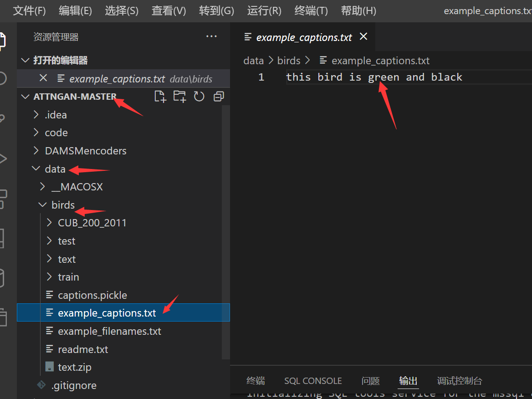
Task: Click the explorer vertical scrollbar
Action: coord(225,232)
